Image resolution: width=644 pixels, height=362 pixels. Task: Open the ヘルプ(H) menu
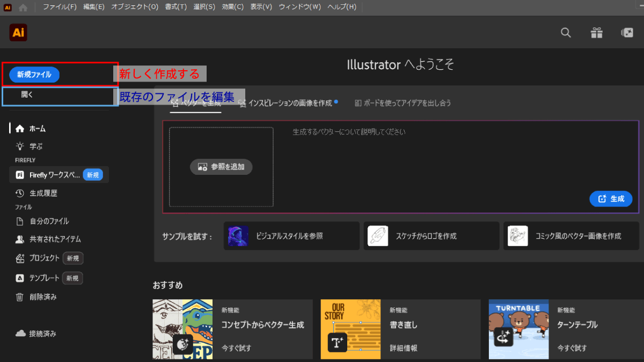point(342,7)
